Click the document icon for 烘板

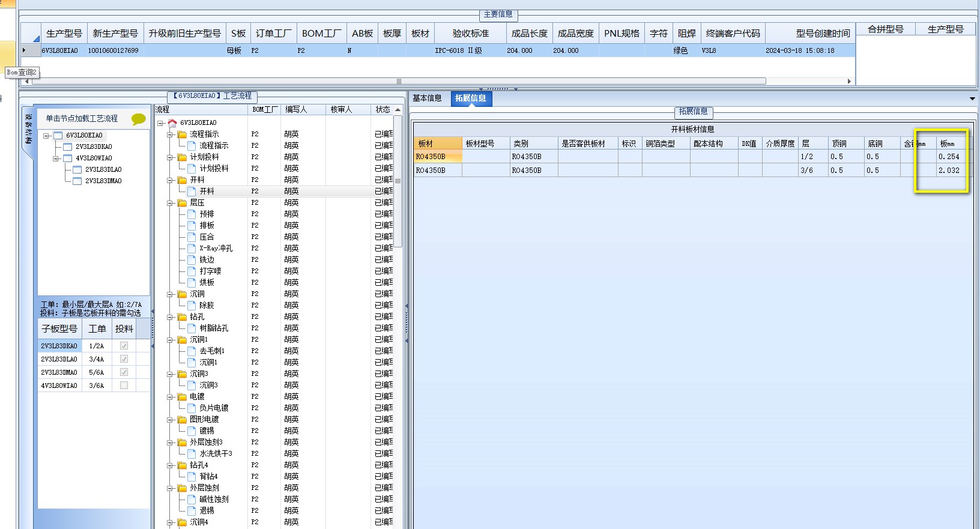(192, 282)
